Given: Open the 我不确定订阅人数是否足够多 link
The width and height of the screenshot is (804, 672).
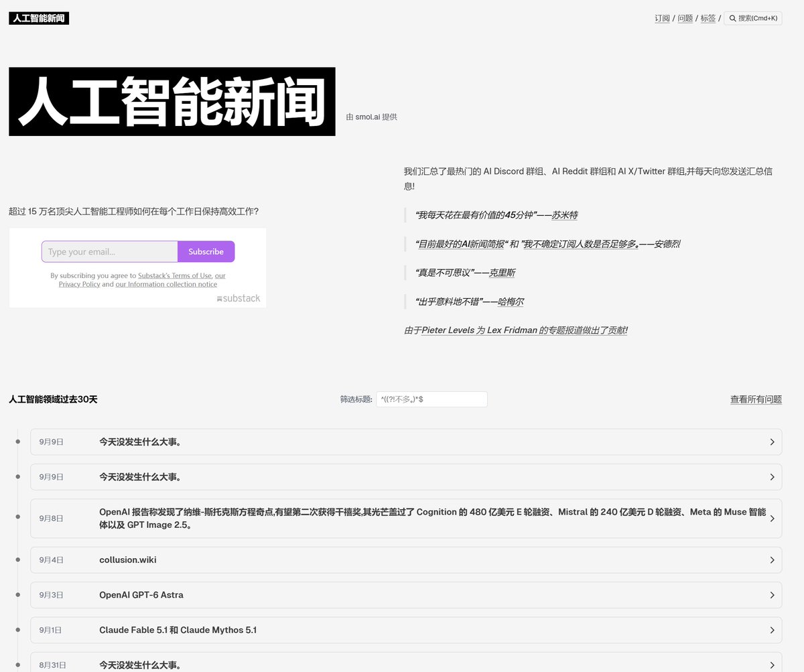Looking at the screenshot, I should coord(580,244).
